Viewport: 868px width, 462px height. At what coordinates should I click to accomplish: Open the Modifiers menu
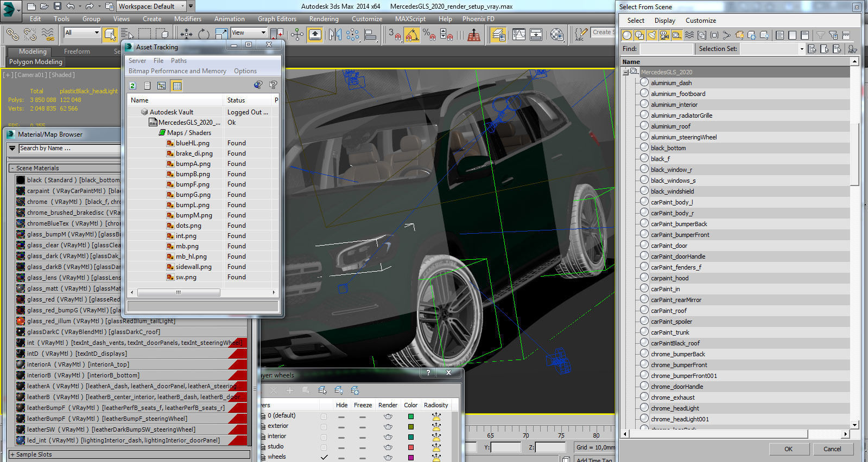pyautogui.click(x=188, y=19)
